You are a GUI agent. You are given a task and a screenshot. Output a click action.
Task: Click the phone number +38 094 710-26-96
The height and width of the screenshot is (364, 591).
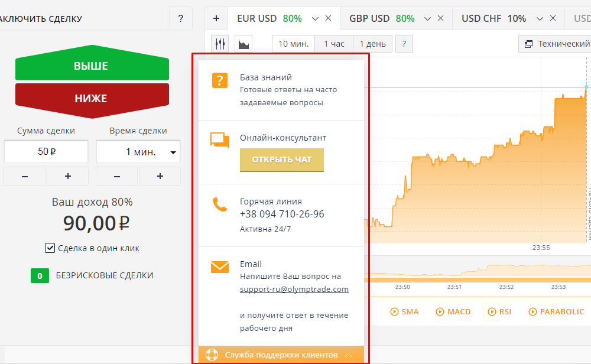(282, 214)
